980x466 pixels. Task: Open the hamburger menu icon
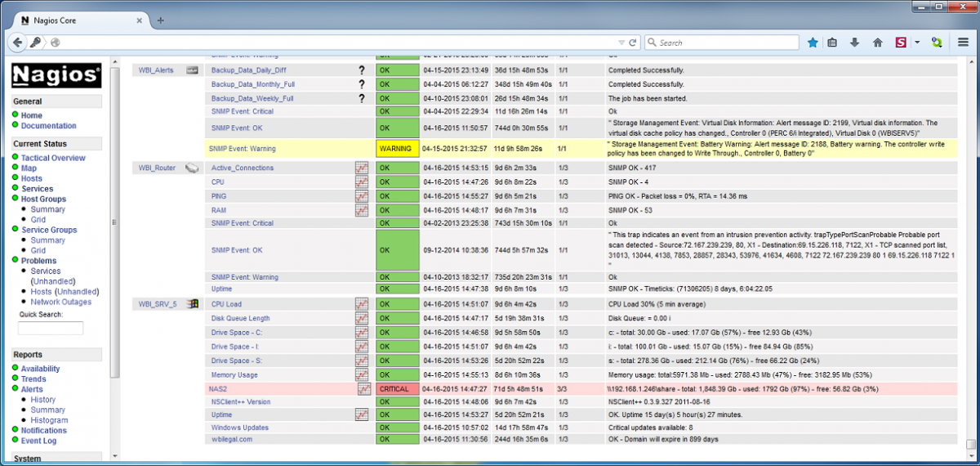point(964,43)
